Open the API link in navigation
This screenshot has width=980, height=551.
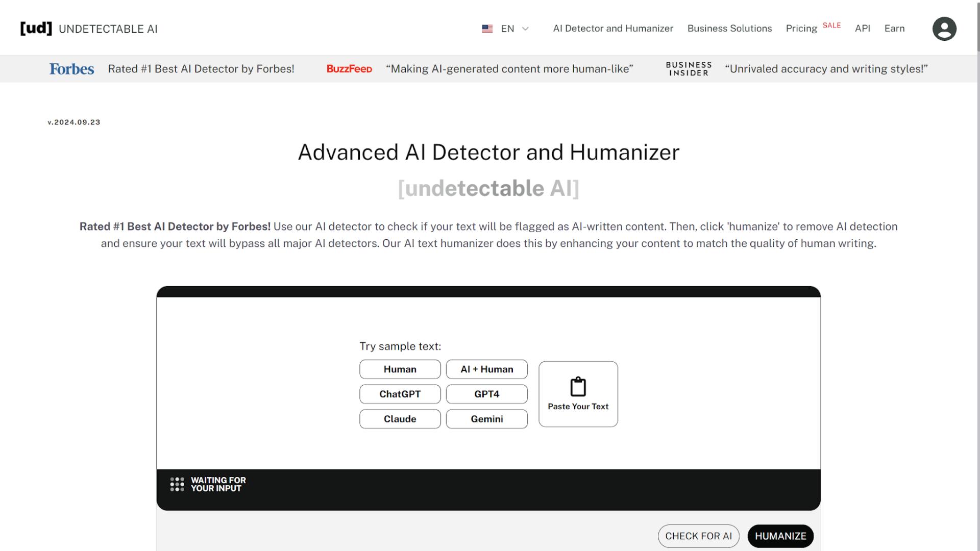point(862,29)
